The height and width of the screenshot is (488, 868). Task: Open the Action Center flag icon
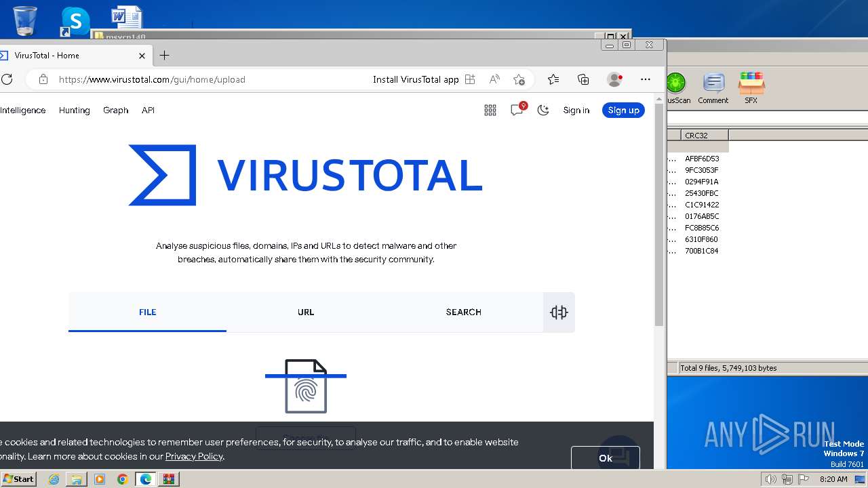point(804,479)
